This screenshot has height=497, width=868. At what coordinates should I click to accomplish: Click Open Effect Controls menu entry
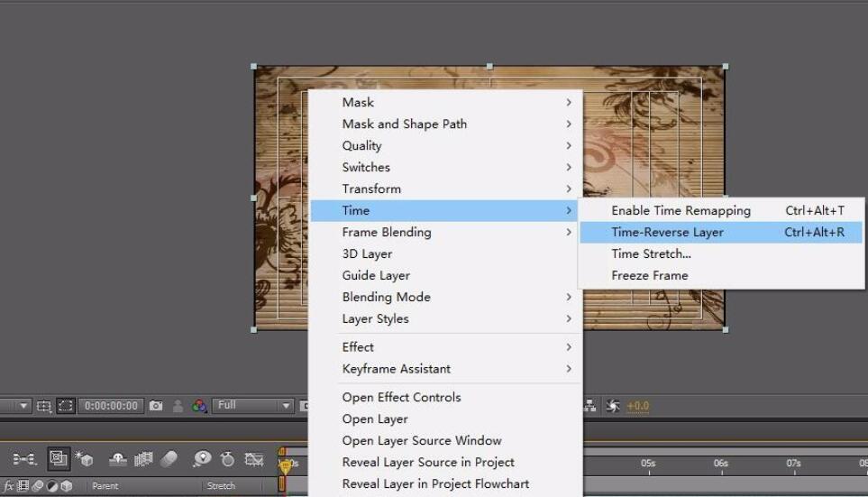pos(401,397)
